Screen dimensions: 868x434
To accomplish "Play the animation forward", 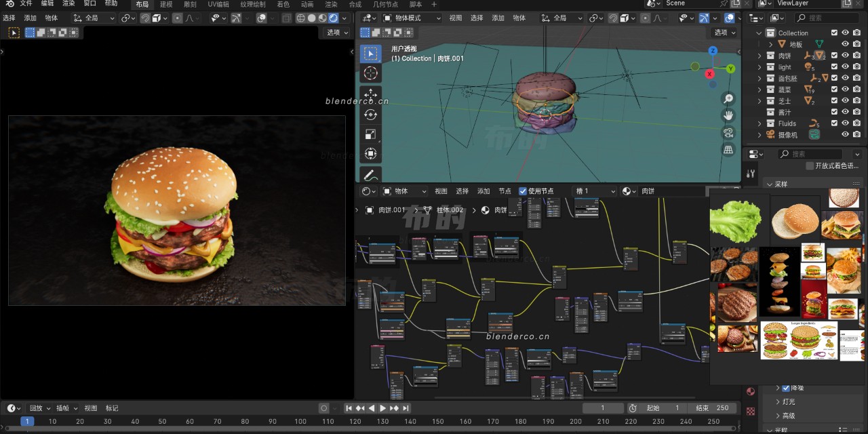I will pos(382,408).
